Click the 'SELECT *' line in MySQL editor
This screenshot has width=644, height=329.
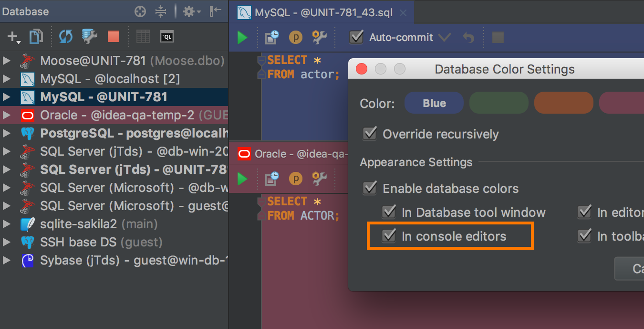coord(294,60)
